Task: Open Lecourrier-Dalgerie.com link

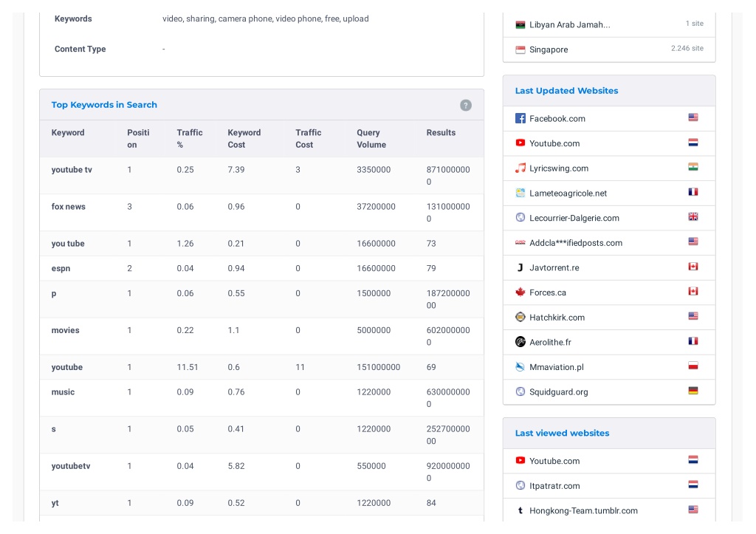Action: click(574, 218)
